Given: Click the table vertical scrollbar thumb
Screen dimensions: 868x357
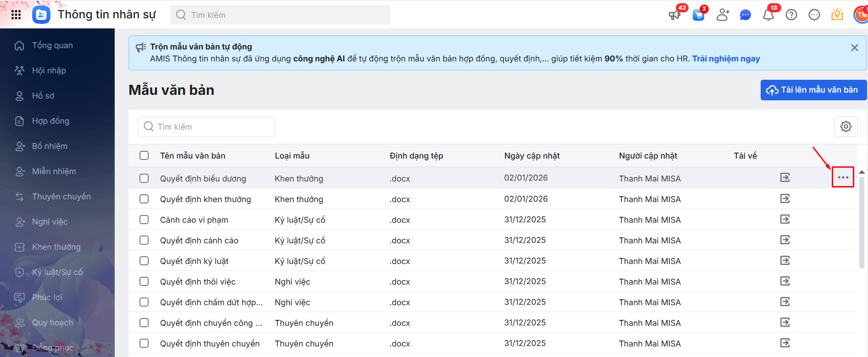Looking at the screenshot, I should click(x=862, y=223).
